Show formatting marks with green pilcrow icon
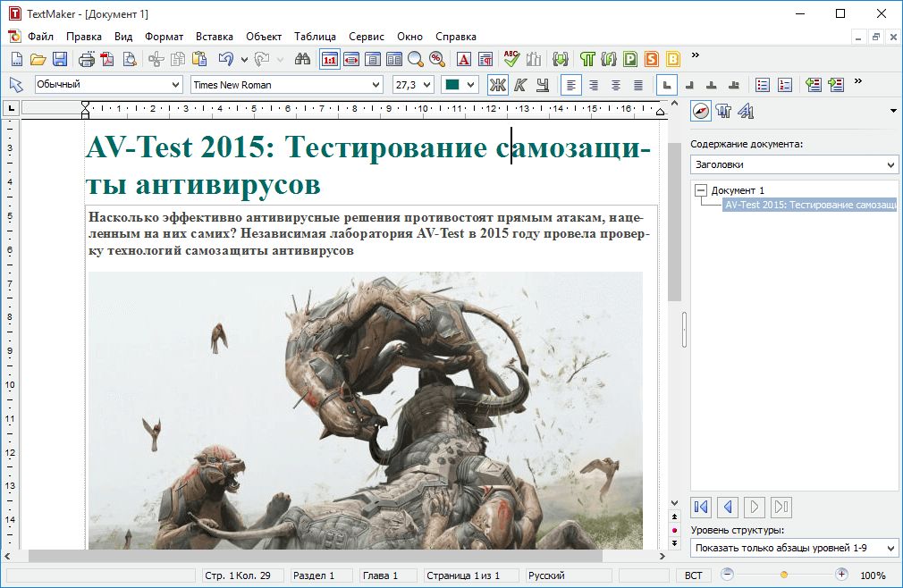The image size is (903, 588). 587,59
